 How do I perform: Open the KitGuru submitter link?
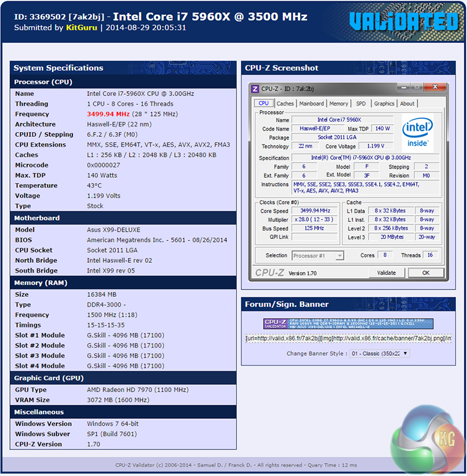(82, 28)
